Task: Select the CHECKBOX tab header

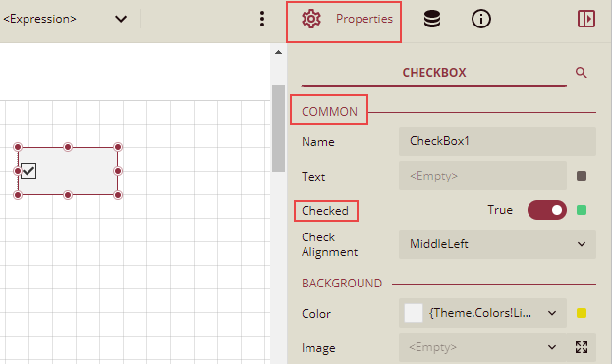Action: 434,73
